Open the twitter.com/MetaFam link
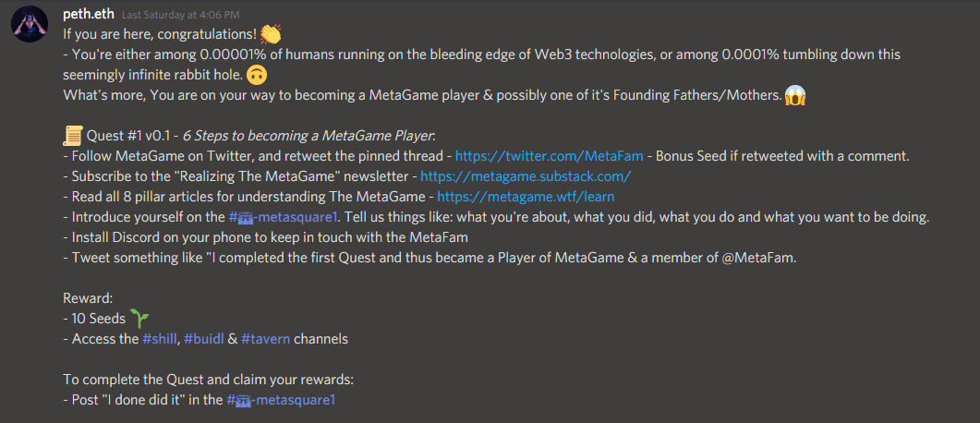This screenshot has width=980, height=423. coord(536,155)
